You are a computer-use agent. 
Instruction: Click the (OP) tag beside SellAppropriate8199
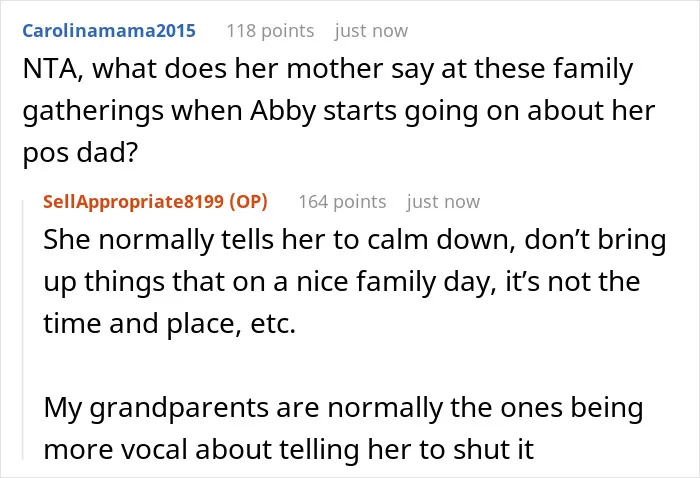249,202
